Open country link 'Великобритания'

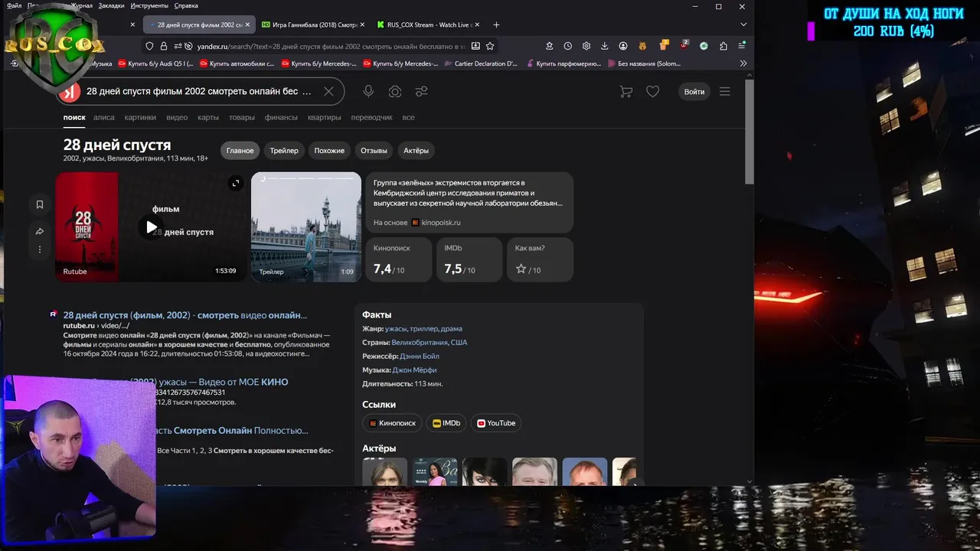click(420, 342)
